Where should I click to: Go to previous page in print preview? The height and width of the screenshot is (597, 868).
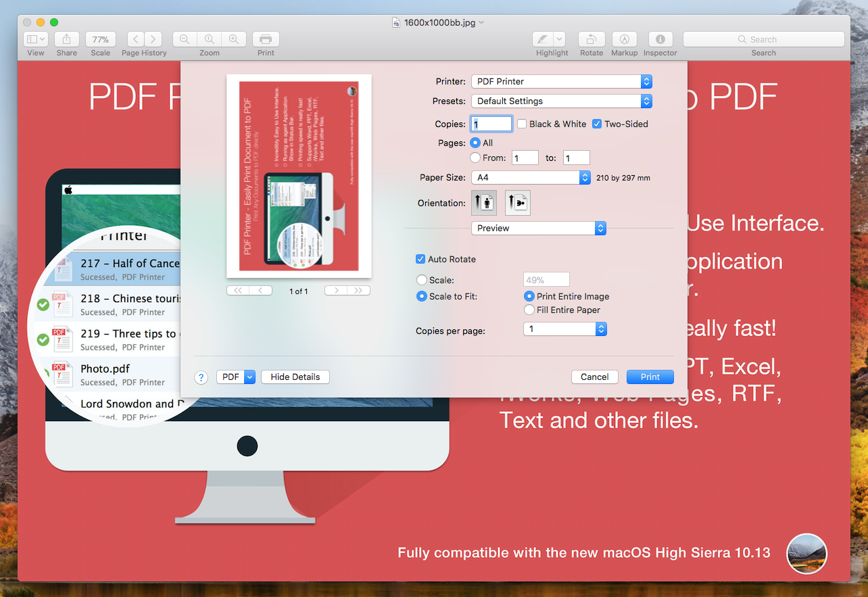coord(261,291)
